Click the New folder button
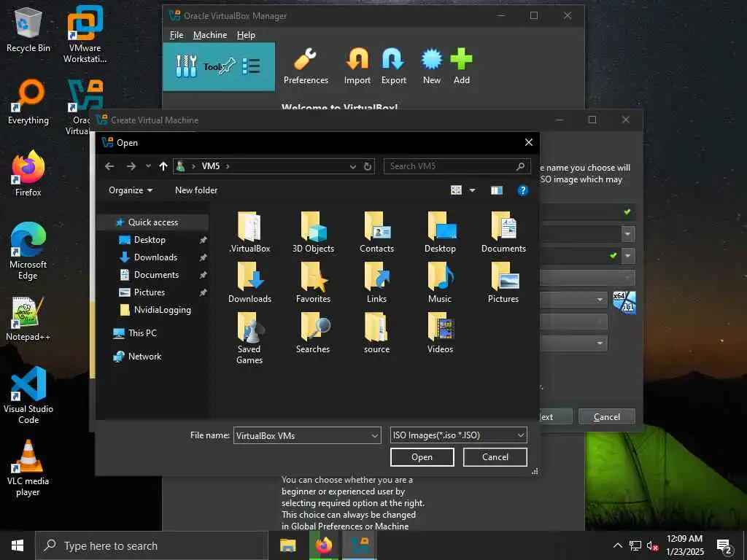Viewport: 747px width, 560px height. point(196,190)
